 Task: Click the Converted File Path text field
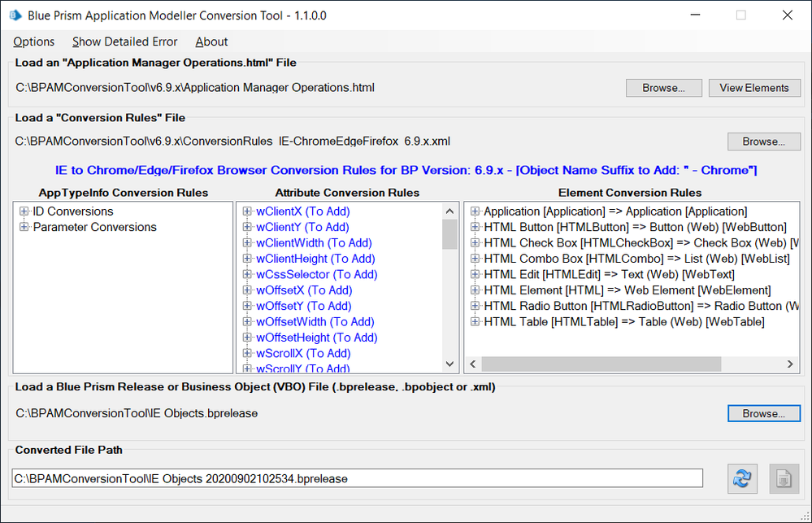point(357,478)
